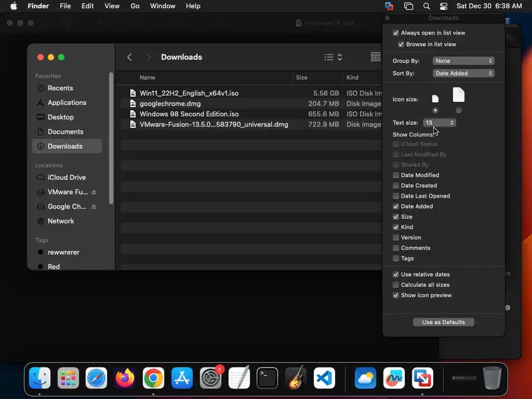Select iCloud Drive in the sidebar
This screenshot has height=399, width=532.
[67, 178]
